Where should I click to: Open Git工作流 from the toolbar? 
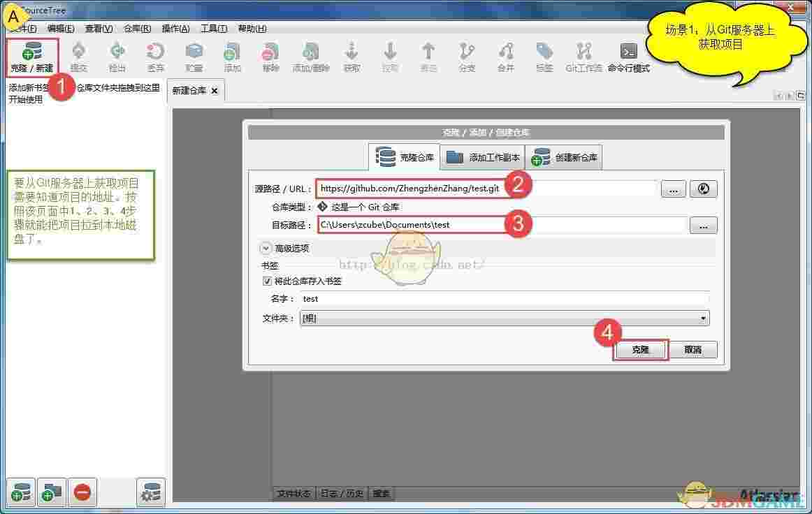click(x=583, y=56)
